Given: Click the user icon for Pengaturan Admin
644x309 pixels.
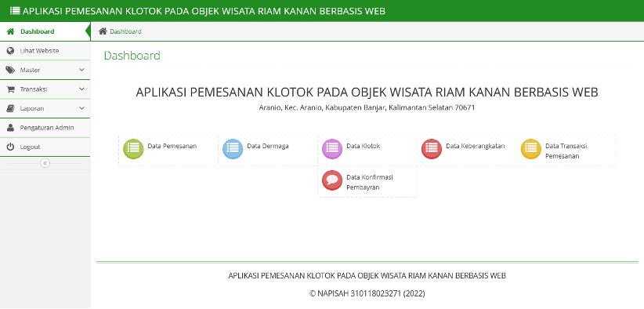Looking at the screenshot, I should point(11,128).
